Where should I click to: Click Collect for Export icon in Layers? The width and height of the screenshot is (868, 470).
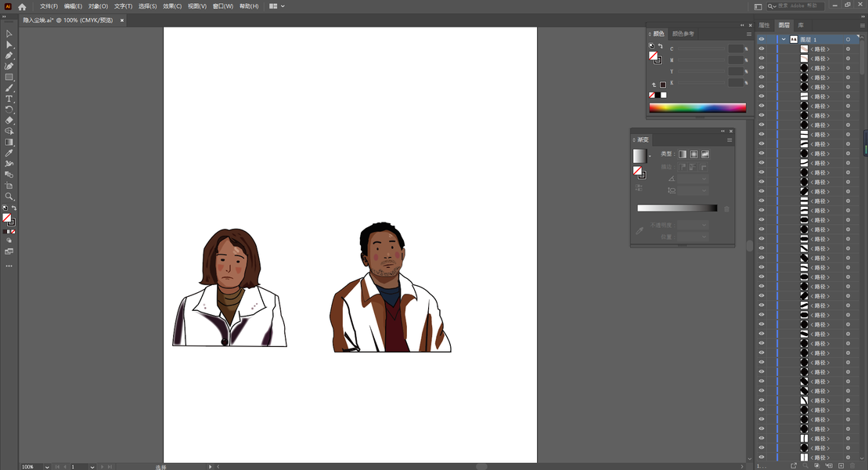point(794,465)
